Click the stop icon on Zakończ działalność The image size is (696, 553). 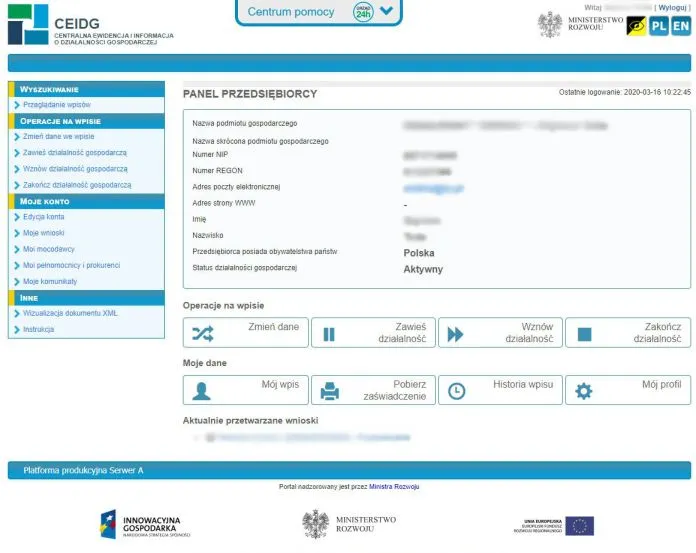[585, 334]
